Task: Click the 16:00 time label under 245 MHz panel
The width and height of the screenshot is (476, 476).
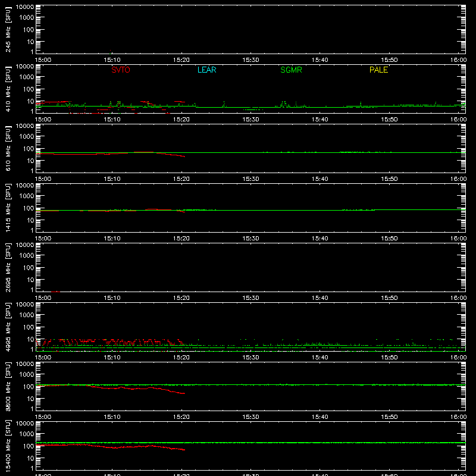Action: (x=458, y=60)
